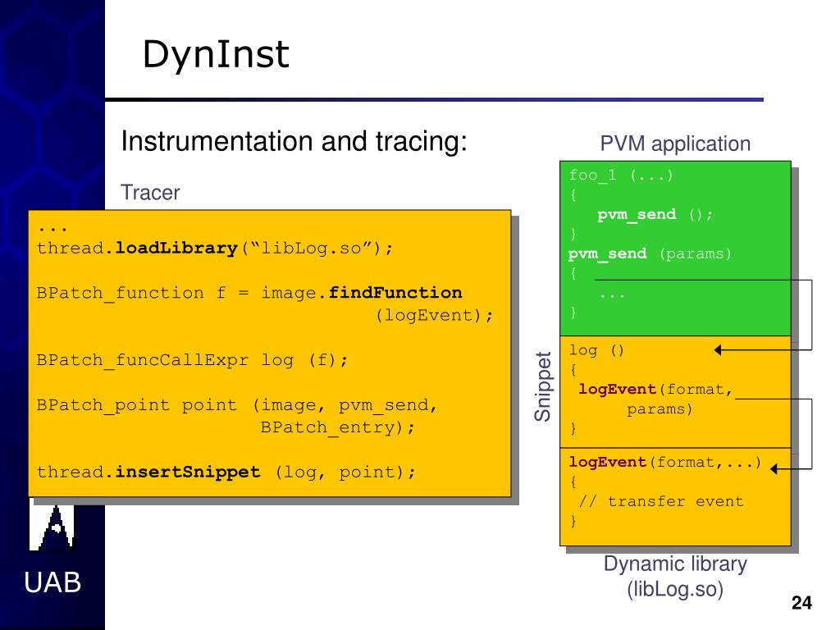Viewport: 840px width, 630px height.
Task: Click the slide number 24
Action: [x=801, y=603]
